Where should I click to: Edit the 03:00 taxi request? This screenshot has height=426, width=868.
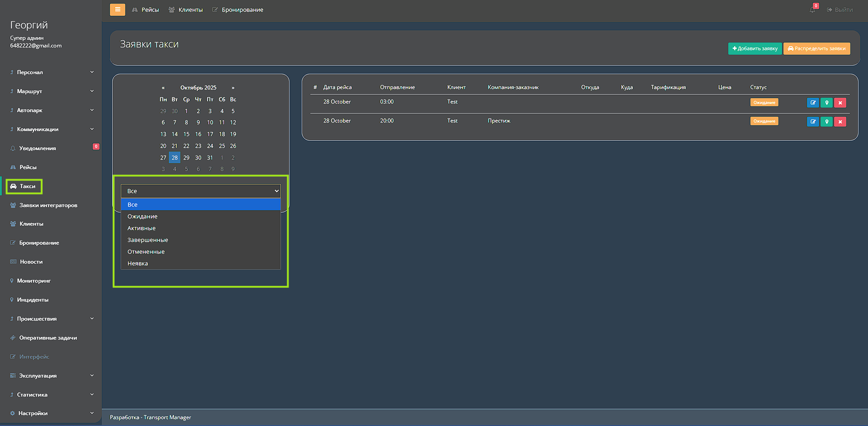[812, 103]
